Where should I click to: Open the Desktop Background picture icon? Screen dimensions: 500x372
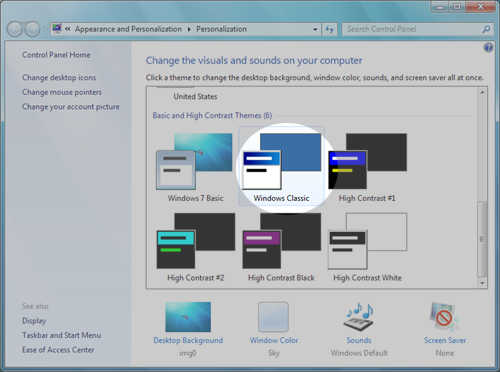(188, 317)
